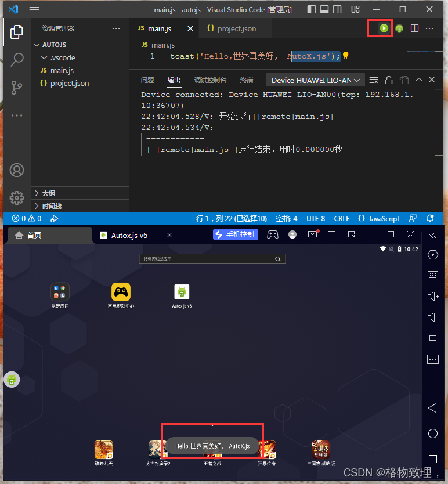Open output channel dropdown Device HUAWEI
The image size is (448, 484).
point(316,80)
